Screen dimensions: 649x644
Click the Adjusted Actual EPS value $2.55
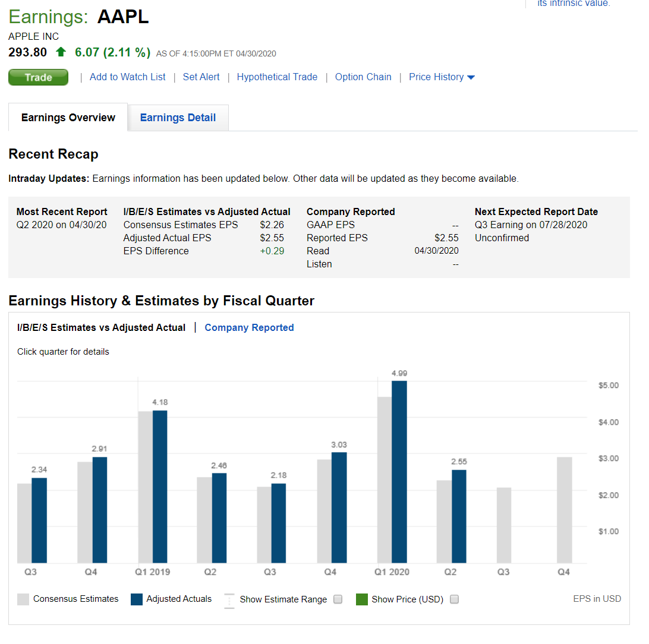[x=272, y=238]
